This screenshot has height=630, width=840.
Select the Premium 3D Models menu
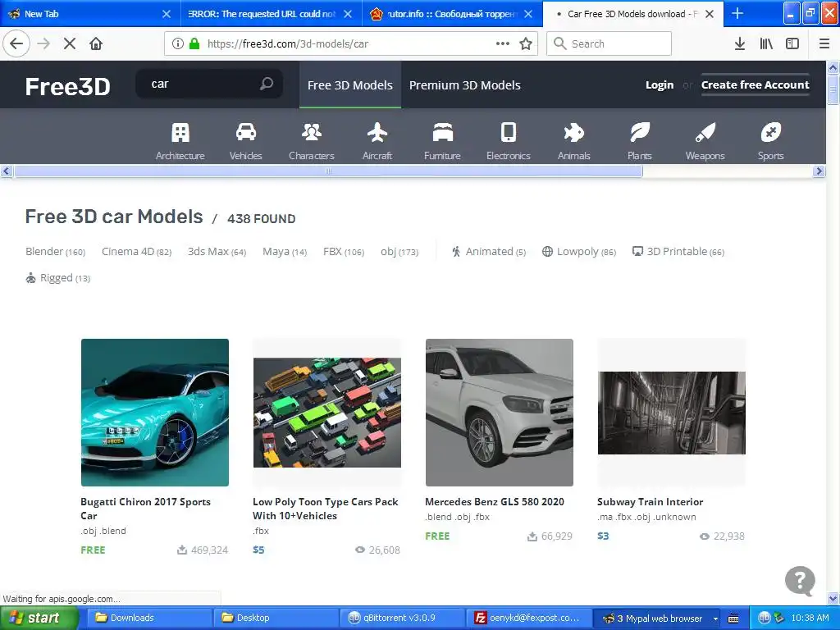click(465, 84)
